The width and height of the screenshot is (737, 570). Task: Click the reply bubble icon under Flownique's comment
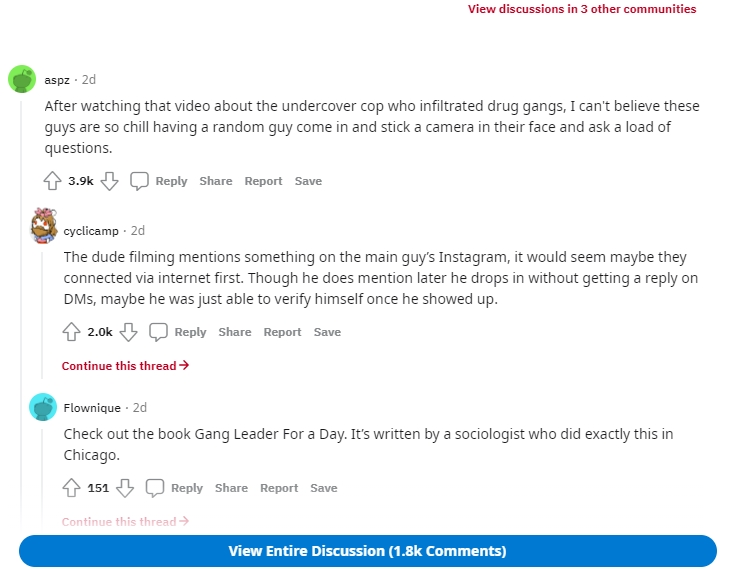coord(155,488)
